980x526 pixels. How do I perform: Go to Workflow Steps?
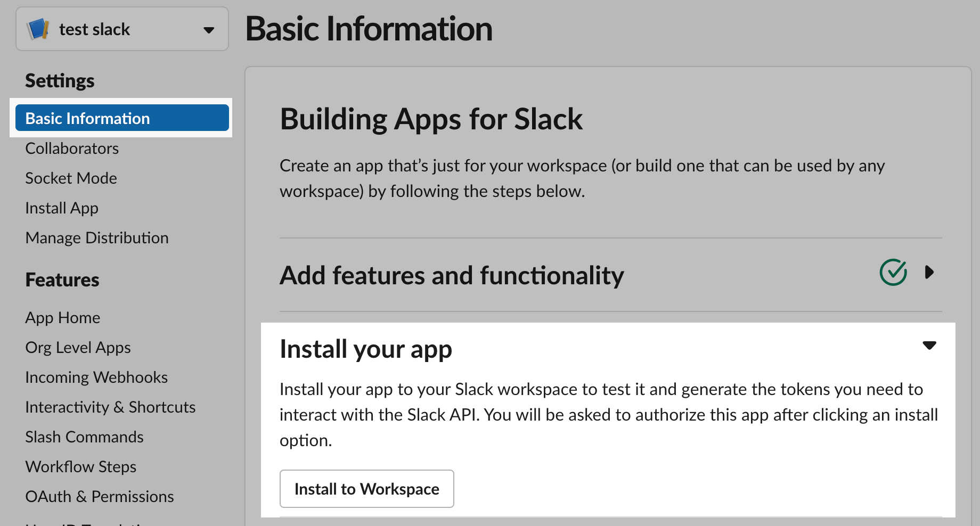coord(80,466)
